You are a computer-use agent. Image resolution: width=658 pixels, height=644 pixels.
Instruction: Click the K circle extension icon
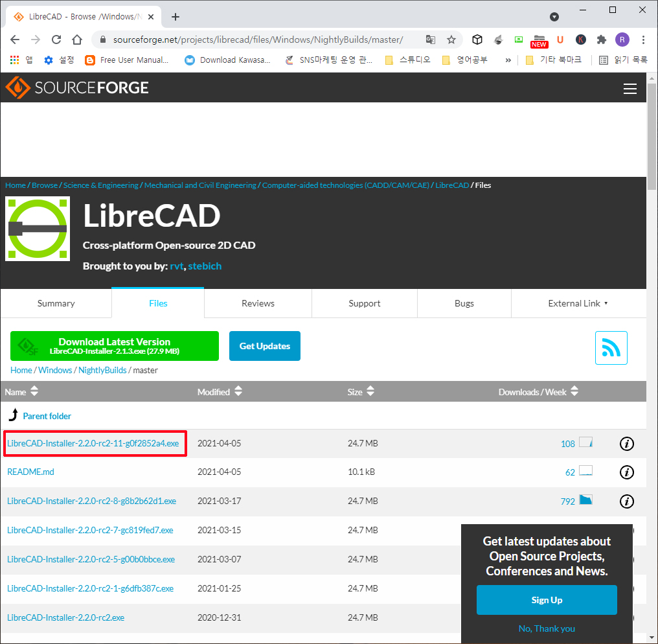tap(580, 40)
